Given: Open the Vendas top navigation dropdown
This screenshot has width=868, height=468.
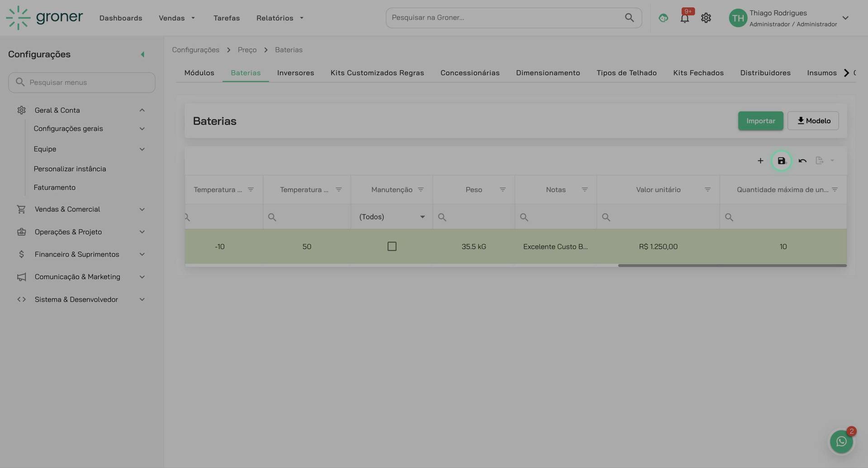Looking at the screenshot, I should click(177, 18).
